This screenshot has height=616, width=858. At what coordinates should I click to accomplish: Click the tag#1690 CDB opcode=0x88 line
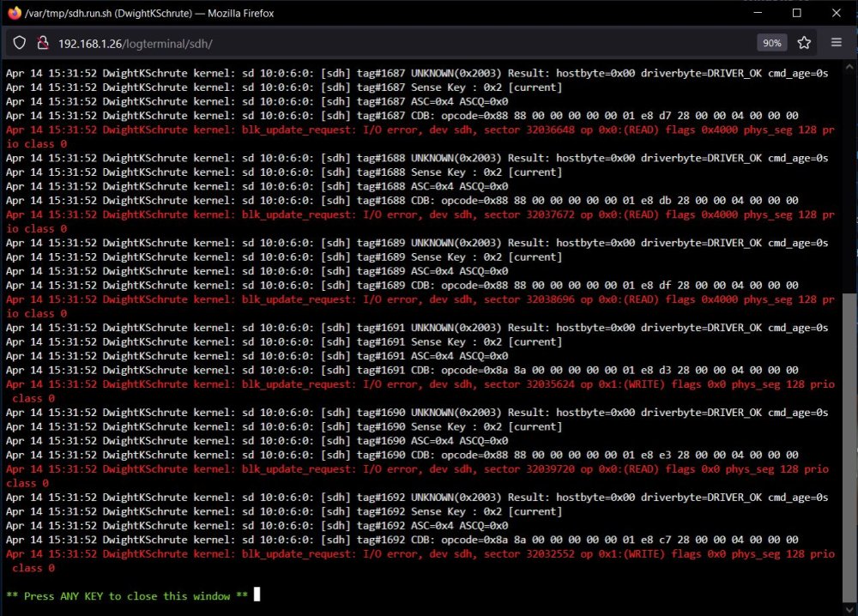[402, 456]
